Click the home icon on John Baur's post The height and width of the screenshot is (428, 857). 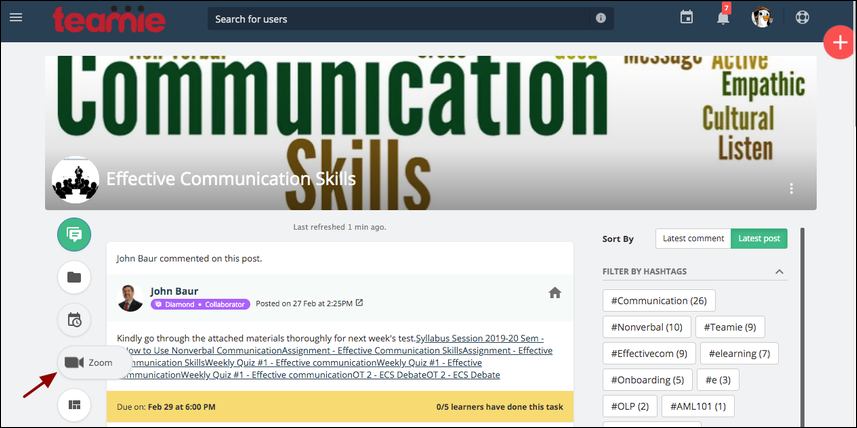(555, 293)
